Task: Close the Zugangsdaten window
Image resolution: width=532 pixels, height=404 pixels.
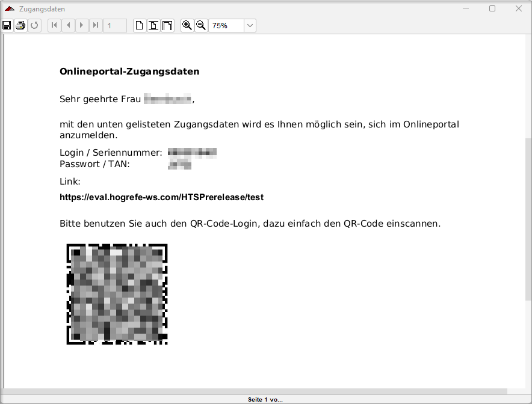Action: point(519,8)
